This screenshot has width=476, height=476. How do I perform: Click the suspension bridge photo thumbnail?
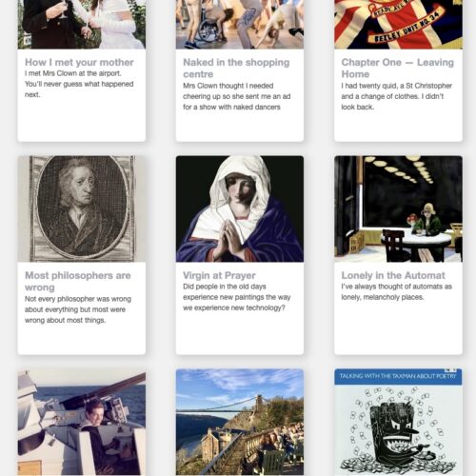[240, 422]
